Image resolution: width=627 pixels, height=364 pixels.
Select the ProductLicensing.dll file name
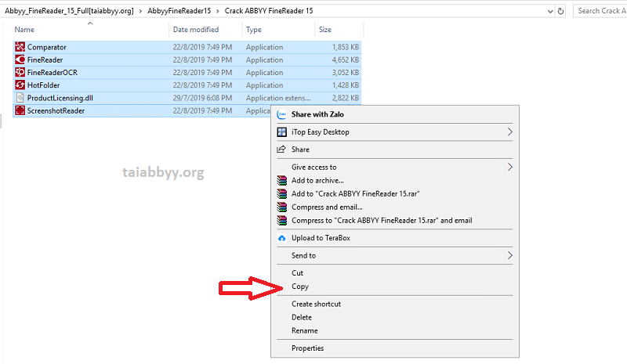pos(60,99)
